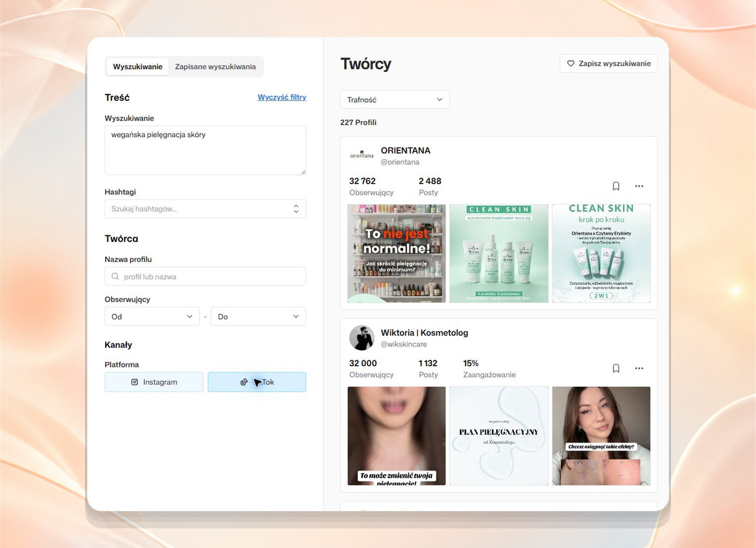Screen dimensions: 756x548
Task: Switch to the Wyszukiwanie tab
Action: point(137,67)
